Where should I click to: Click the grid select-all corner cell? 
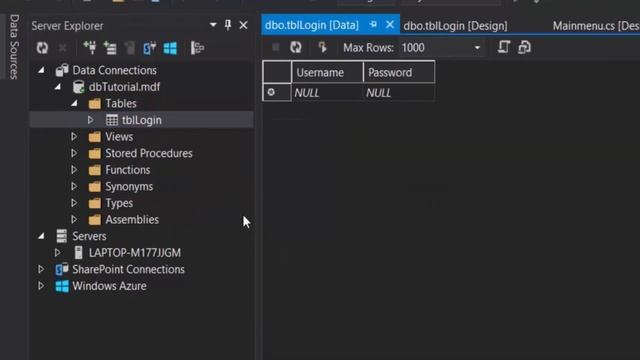click(x=277, y=72)
